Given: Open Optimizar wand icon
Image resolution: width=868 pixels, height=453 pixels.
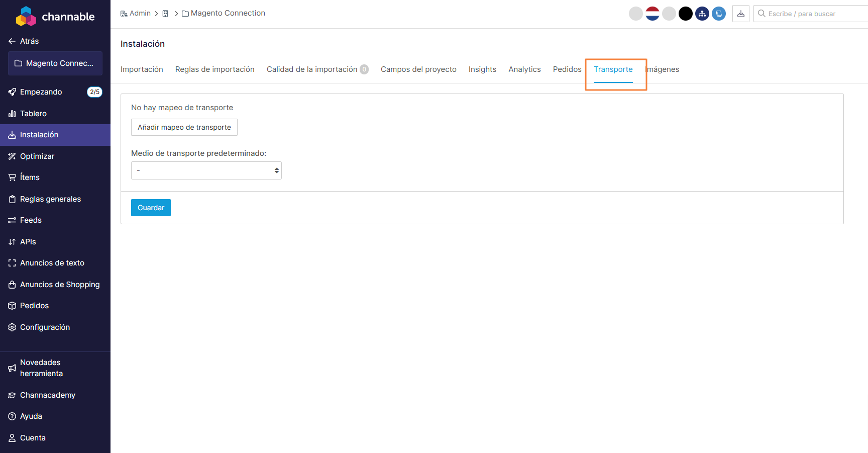Looking at the screenshot, I should click(x=12, y=156).
